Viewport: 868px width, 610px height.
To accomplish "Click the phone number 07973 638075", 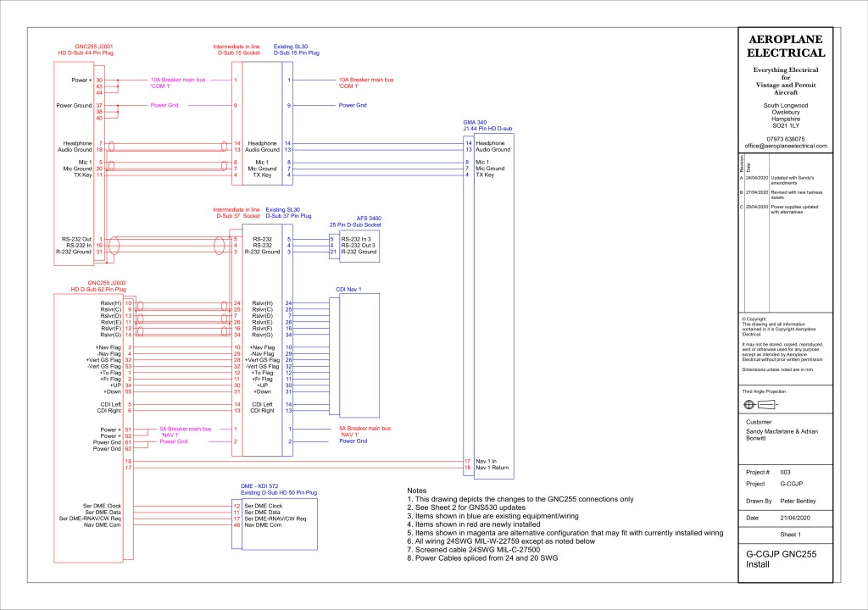I will (784, 138).
